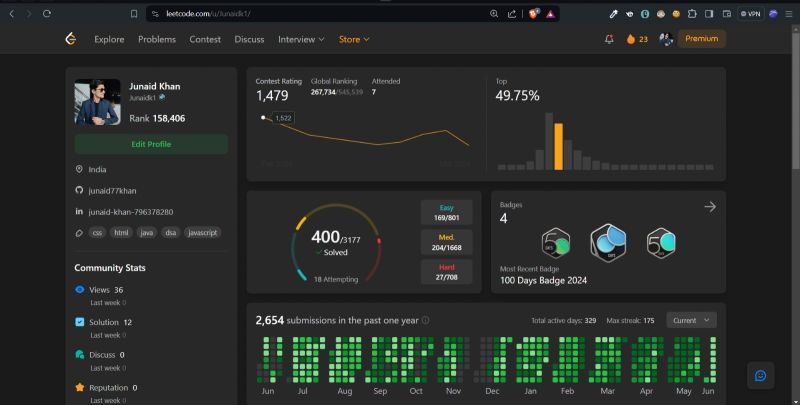The height and width of the screenshot is (405, 800).
Task: Click the GitHub icon next to junaid77khan
Action: [x=79, y=190]
